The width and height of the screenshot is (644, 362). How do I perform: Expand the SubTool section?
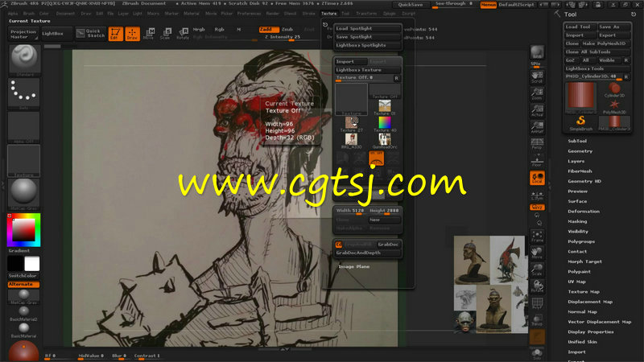577,142
